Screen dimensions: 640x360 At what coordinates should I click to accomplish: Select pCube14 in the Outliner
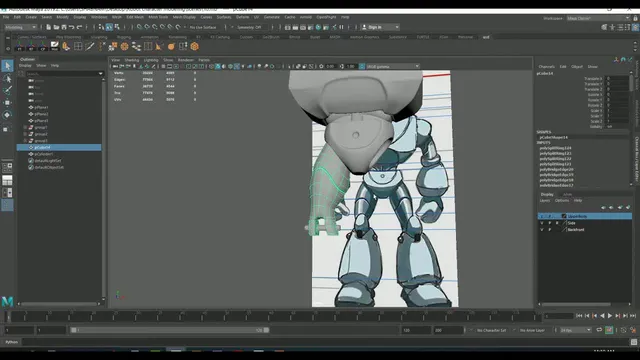coord(59,147)
